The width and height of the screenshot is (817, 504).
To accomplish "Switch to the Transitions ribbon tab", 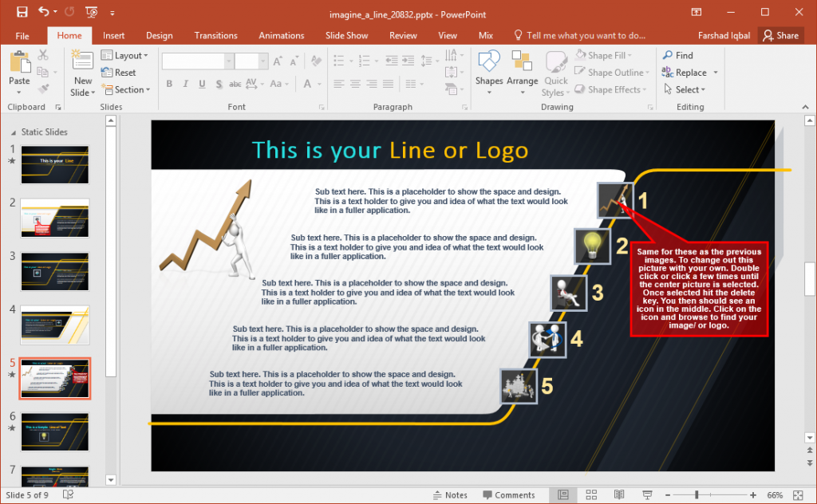I will [x=215, y=35].
